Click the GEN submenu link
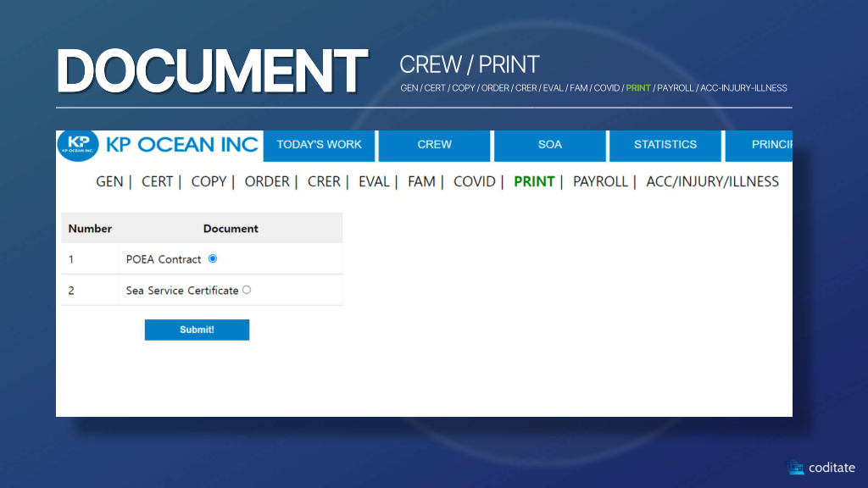 tap(109, 181)
